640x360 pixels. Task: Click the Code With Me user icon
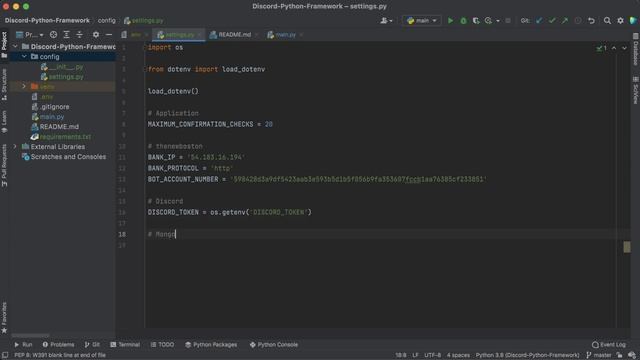click(x=386, y=20)
